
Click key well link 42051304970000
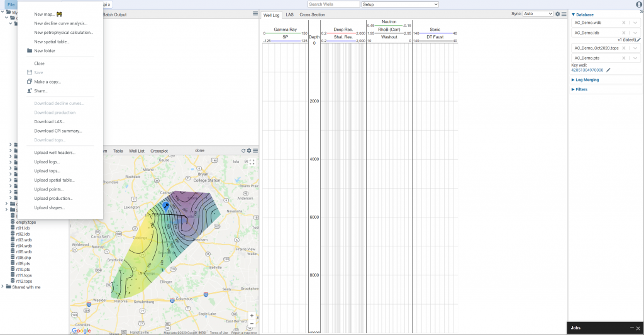(587, 70)
